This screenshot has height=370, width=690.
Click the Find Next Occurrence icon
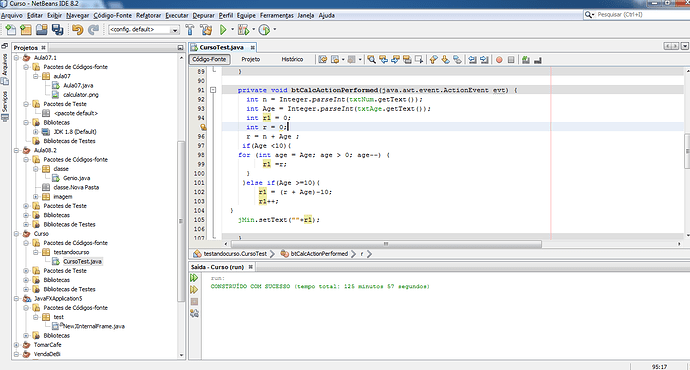396,59
